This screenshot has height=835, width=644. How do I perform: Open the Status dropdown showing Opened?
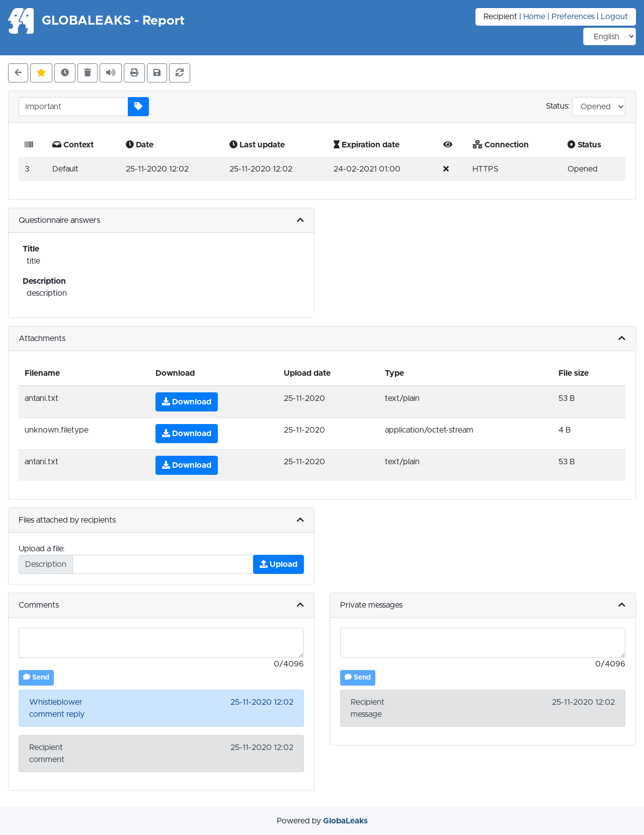coord(599,107)
